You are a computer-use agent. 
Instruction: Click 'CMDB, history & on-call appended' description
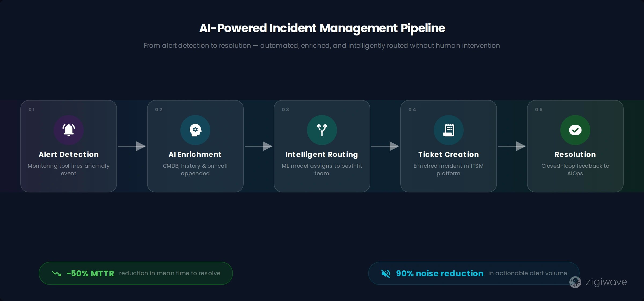[195, 170]
